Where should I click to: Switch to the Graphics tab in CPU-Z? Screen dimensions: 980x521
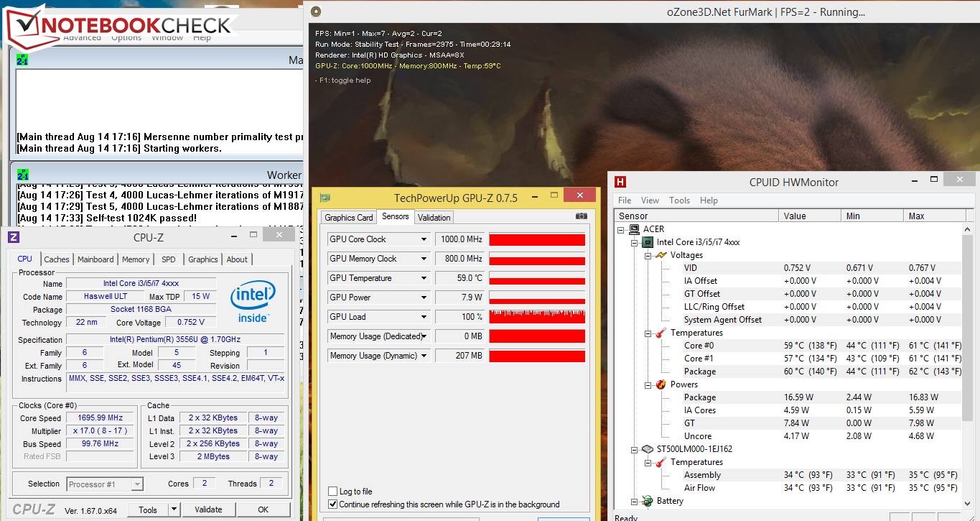[x=203, y=259]
